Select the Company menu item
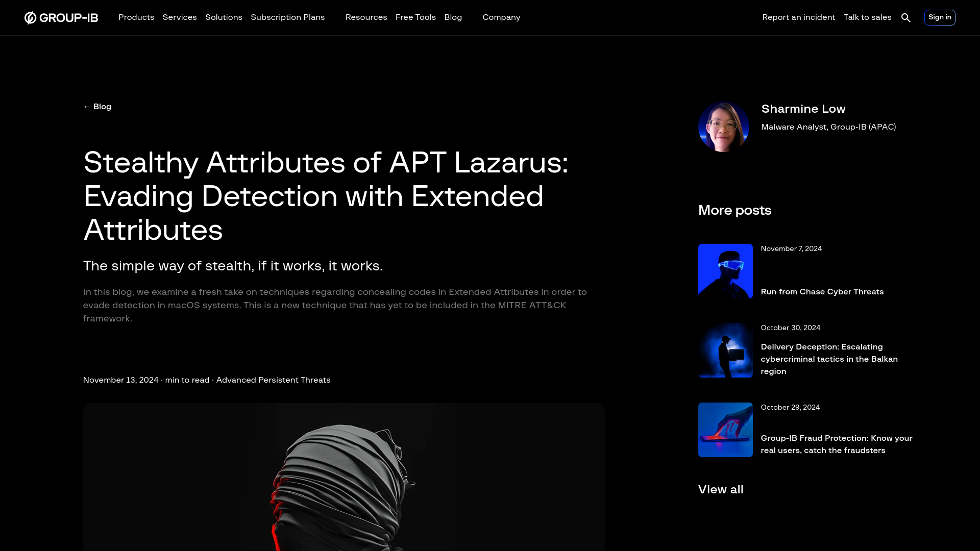 click(x=501, y=17)
